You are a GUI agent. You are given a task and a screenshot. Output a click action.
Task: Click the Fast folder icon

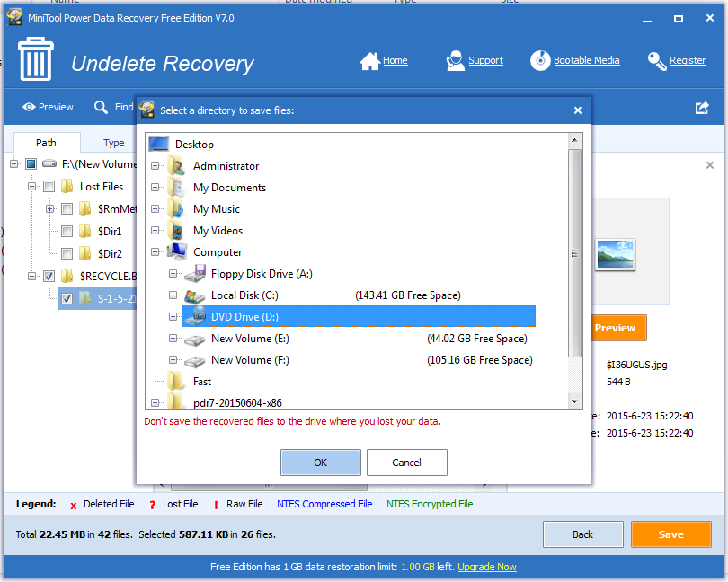[x=177, y=381]
